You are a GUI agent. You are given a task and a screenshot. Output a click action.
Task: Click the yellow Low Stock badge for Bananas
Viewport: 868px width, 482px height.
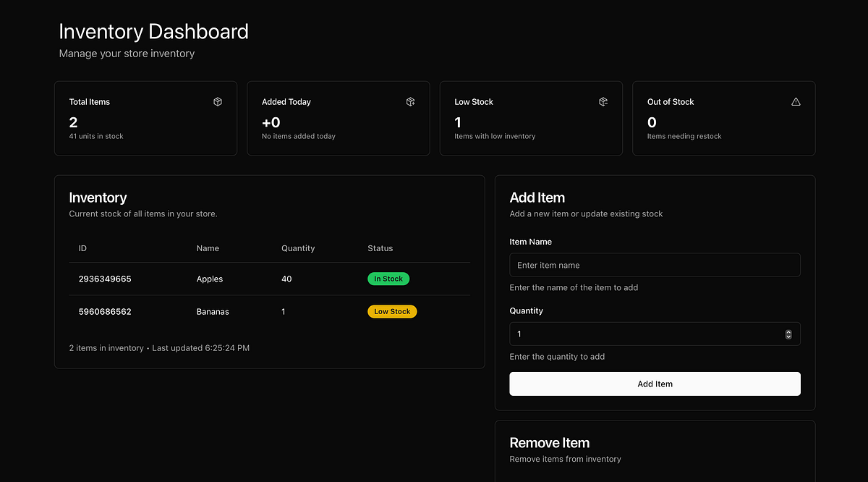point(392,311)
